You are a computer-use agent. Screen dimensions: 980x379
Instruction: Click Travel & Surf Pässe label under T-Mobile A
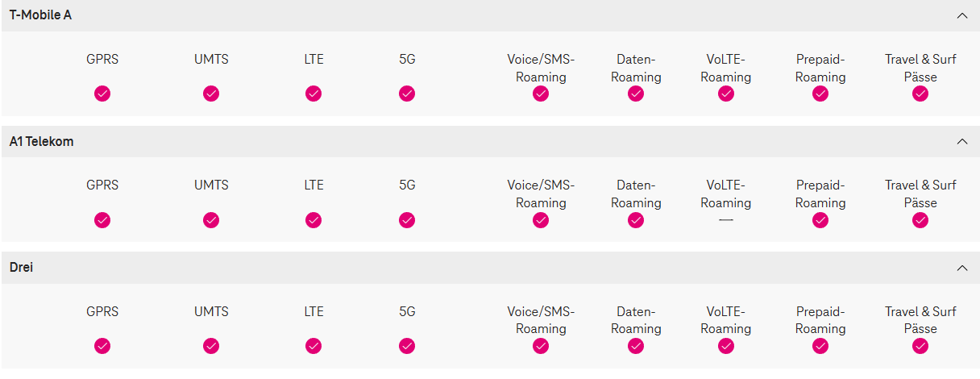pyautogui.click(x=920, y=68)
